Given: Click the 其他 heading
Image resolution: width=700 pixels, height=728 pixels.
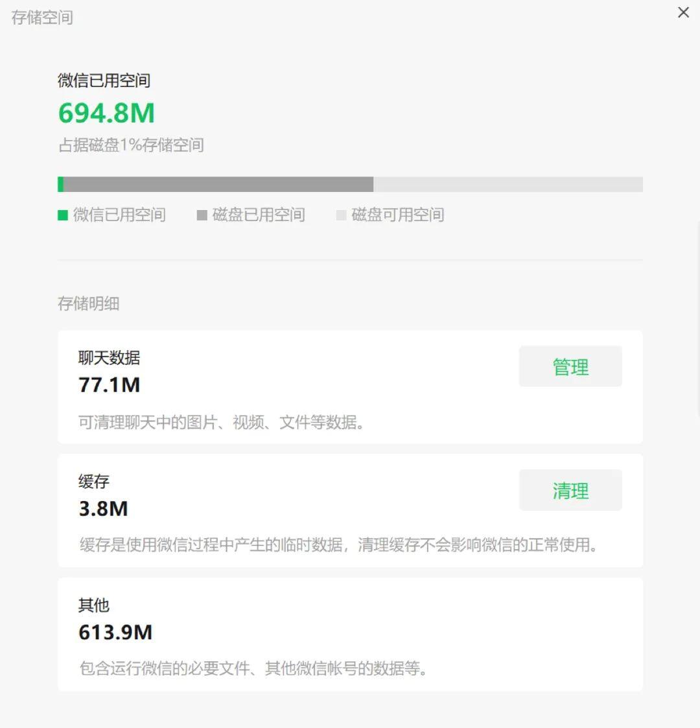Looking at the screenshot, I should 94,605.
